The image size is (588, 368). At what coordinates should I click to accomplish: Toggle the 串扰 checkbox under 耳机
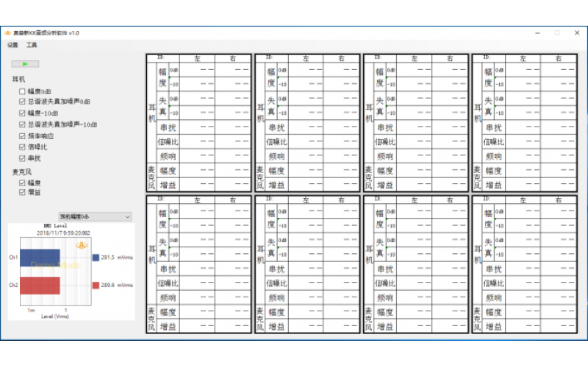coord(22,158)
